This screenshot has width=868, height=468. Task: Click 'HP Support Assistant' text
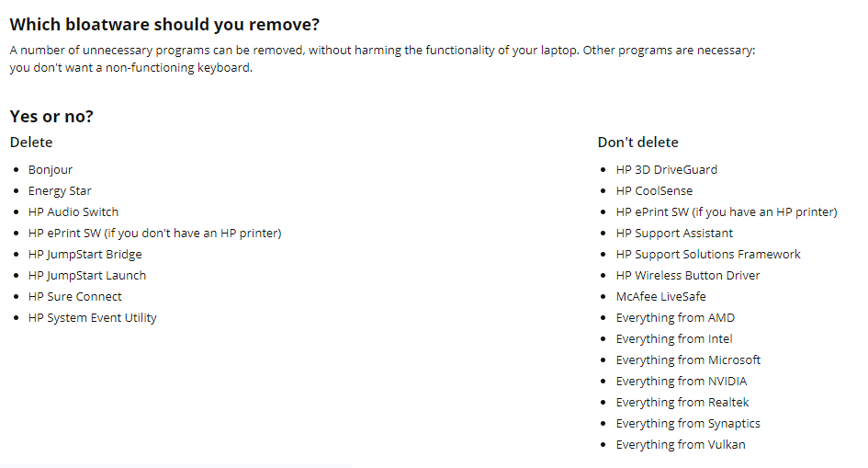point(674,234)
